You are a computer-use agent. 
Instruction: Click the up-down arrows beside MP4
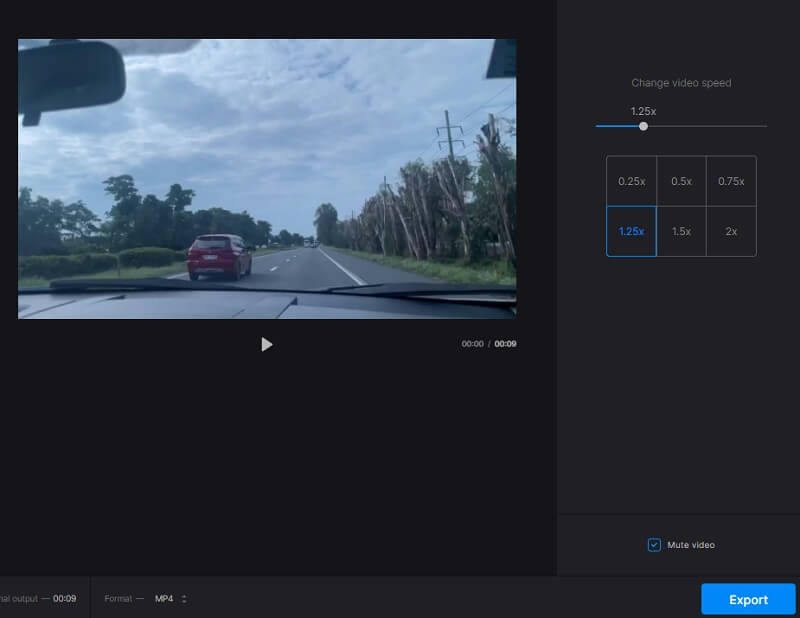[x=184, y=599]
